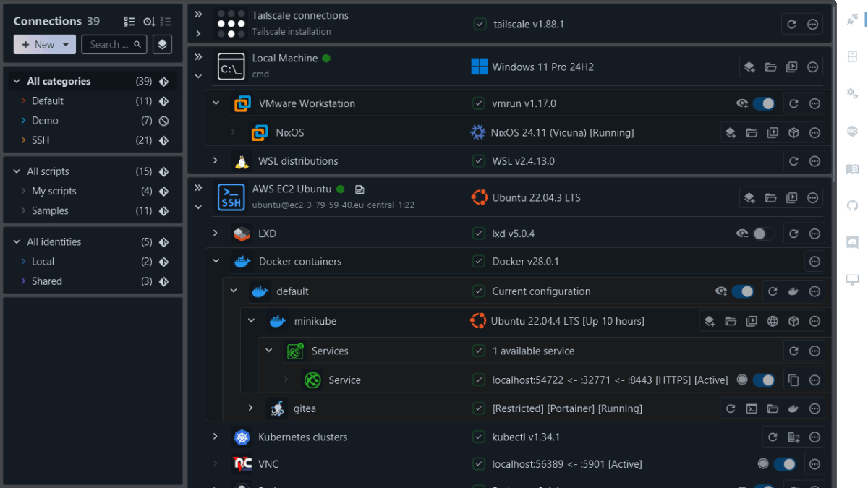Click the clock sort icon in Connections header
This screenshot has height=488, width=868.
148,22
